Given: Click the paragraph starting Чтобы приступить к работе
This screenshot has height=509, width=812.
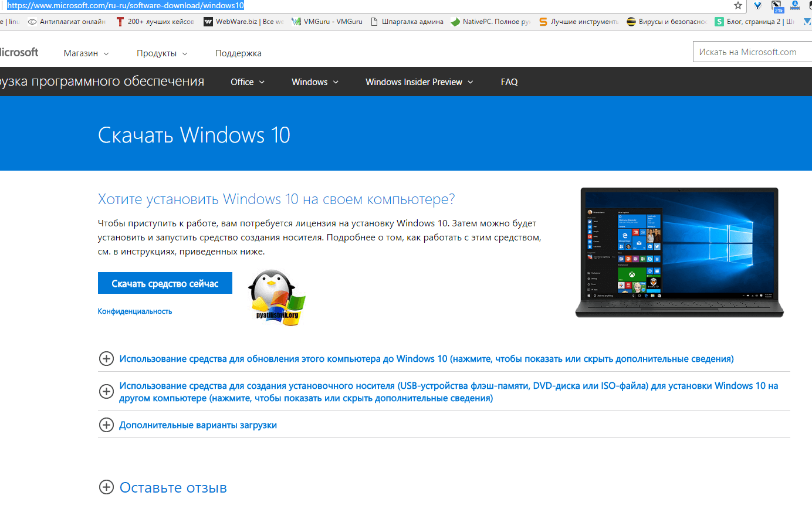Looking at the screenshot, I should [319, 237].
